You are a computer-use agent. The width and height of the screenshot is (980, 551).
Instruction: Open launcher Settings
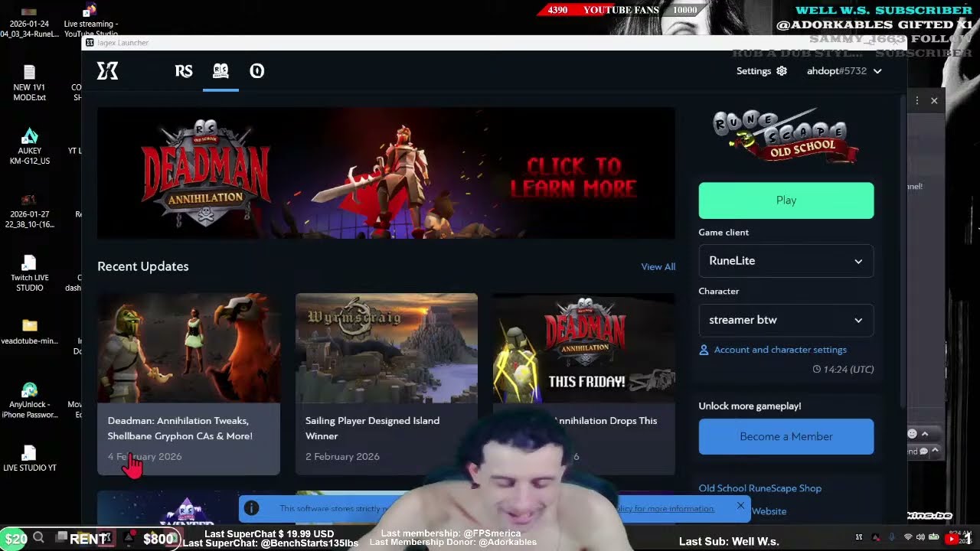click(762, 71)
